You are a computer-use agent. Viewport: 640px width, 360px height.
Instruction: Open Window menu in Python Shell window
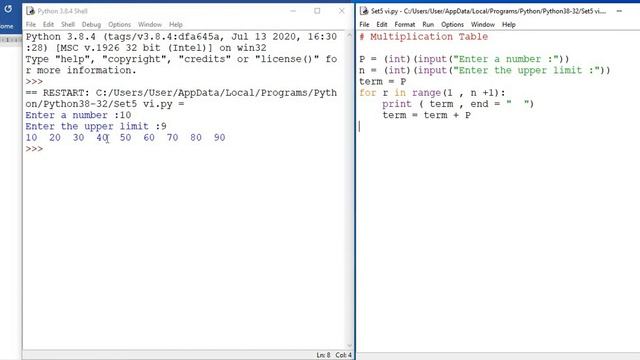click(150, 24)
